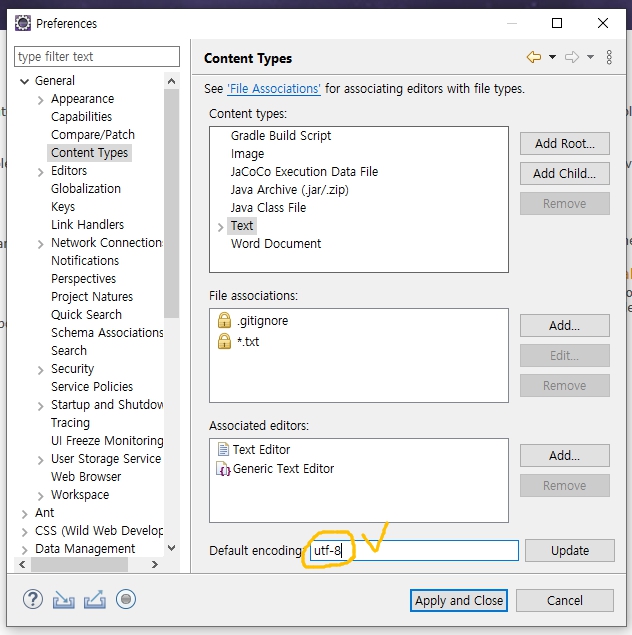Select Capabilities in the tree
Viewport: 632px width, 635px height.
point(81,117)
